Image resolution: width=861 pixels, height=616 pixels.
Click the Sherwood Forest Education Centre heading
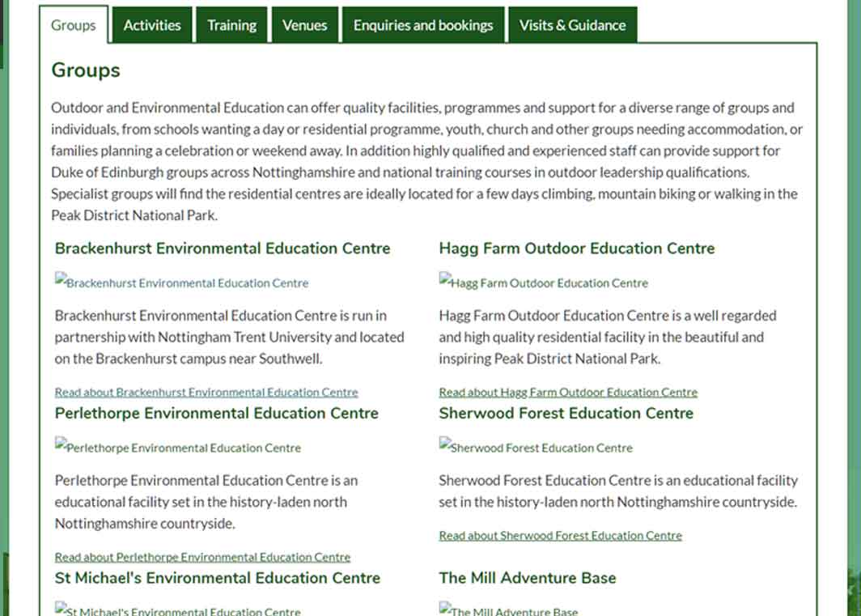point(566,414)
